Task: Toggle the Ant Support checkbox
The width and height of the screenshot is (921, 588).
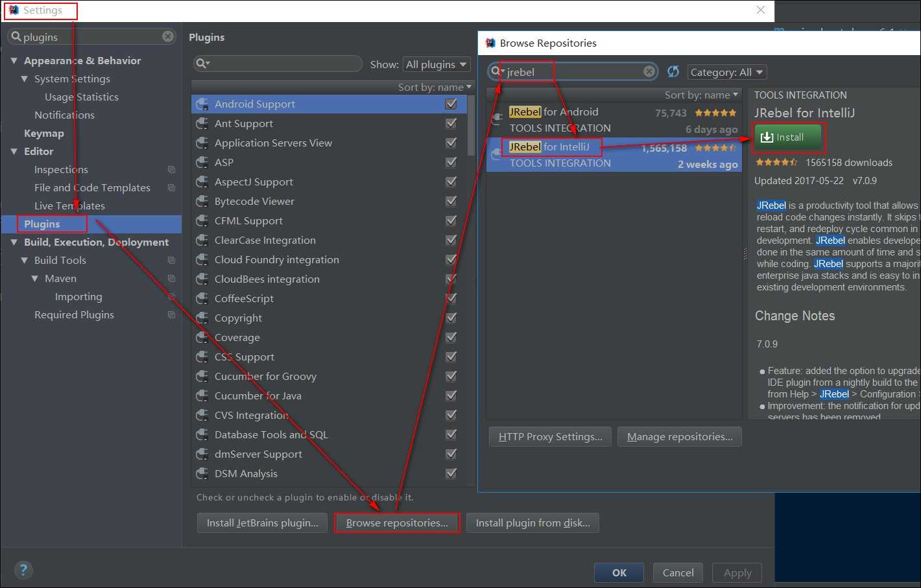Action: coord(451,123)
